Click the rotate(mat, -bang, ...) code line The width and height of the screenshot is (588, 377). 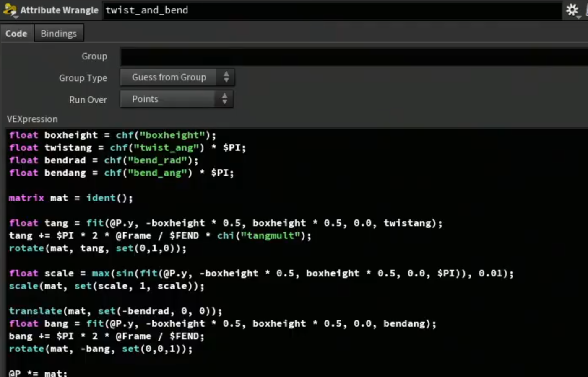point(101,349)
